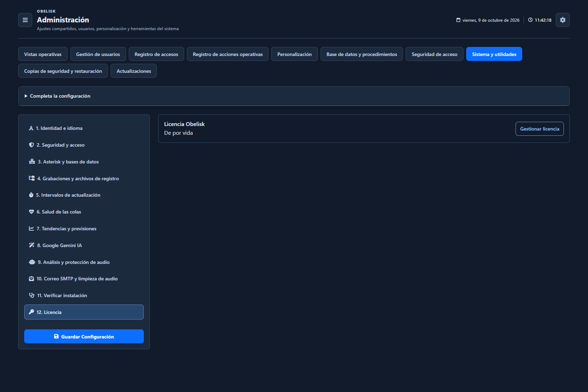This screenshot has height=392, width=588.
Task: Click the chart icon for Tendencias y previsiones
Action: tap(31, 228)
